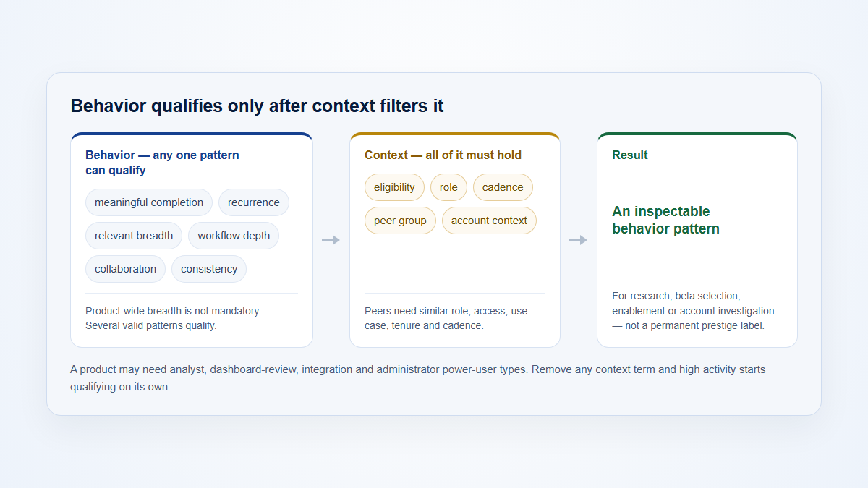The width and height of the screenshot is (868, 488).
Task: Click the account context tag
Action: 489,221
